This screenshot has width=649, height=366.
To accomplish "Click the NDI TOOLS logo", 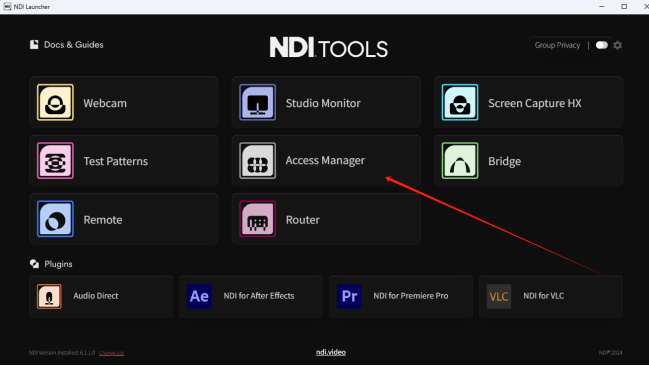I will pyautogui.click(x=329, y=48).
